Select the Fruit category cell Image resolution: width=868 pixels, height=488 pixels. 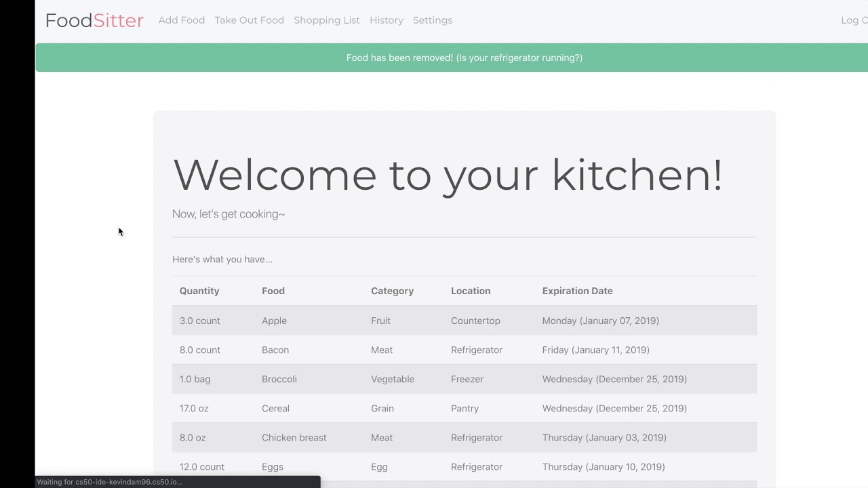380,321
